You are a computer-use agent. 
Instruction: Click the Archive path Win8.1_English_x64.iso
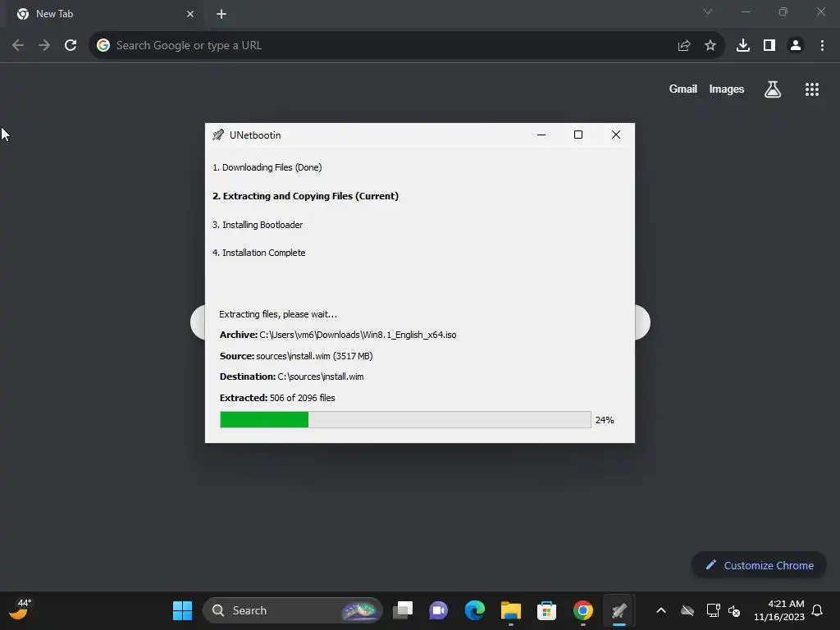click(358, 335)
